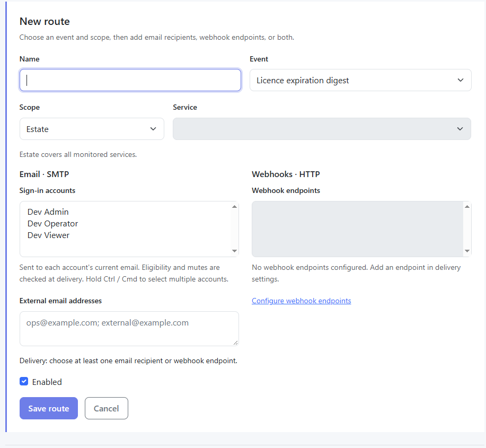Viewport: 486px width, 448px height.
Task: Click the textarea resize handle icon
Action: coord(235,342)
